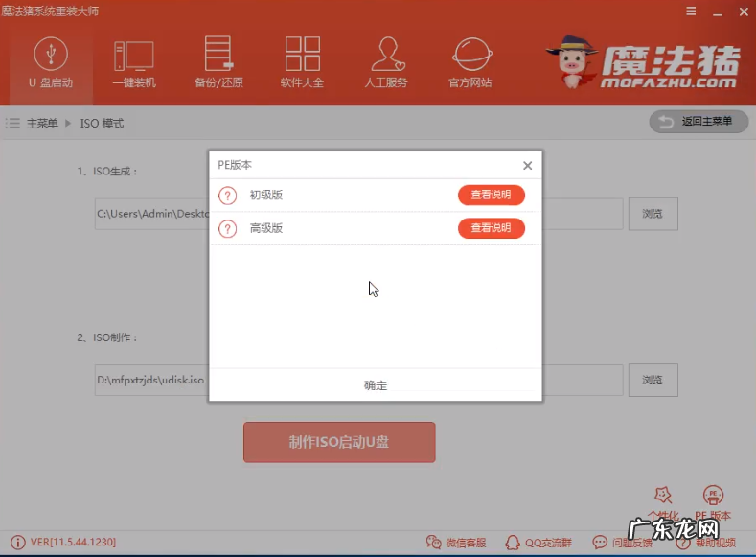Click ISO 模式 in the breadcrumb
Image resolution: width=756 pixels, height=557 pixels.
pos(102,124)
